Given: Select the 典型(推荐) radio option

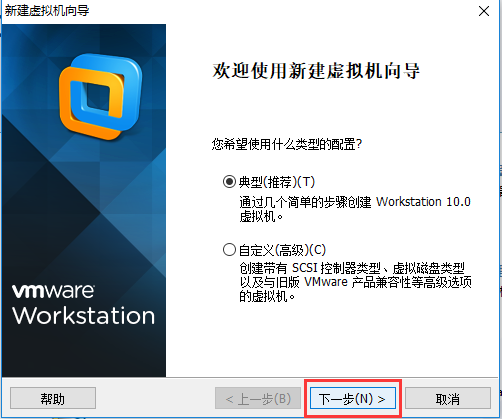Looking at the screenshot, I should (229, 182).
